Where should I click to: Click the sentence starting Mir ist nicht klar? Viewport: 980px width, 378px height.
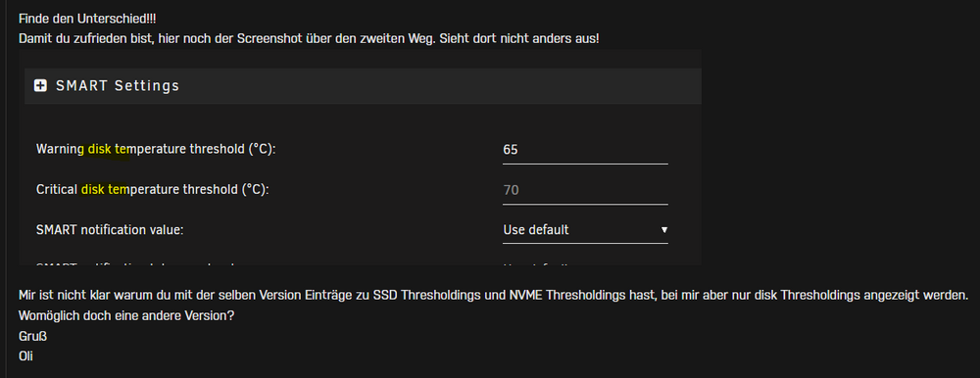[494, 294]
